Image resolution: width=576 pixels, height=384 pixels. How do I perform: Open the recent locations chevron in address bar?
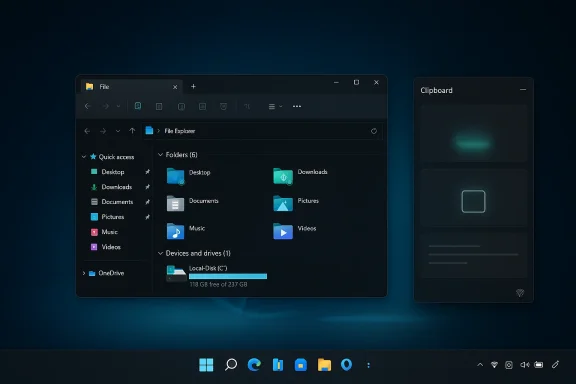[x=118, y=131]
